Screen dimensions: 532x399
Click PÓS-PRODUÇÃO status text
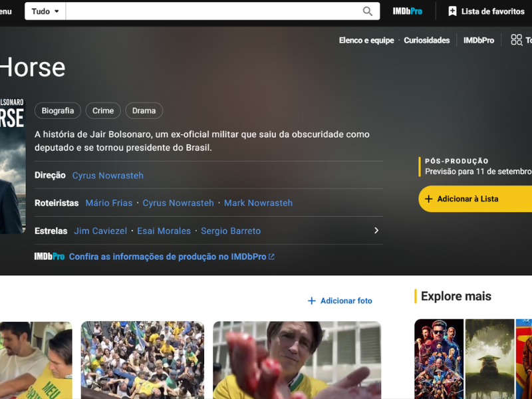(x=457, y=161)
